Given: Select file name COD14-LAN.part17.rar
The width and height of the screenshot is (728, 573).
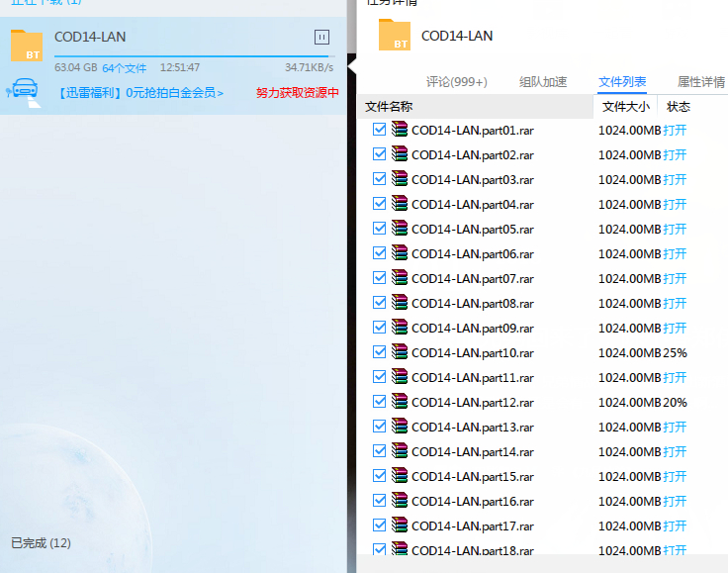Looking at the screenshot, I should pyautogui.click(x=473, y=526).
